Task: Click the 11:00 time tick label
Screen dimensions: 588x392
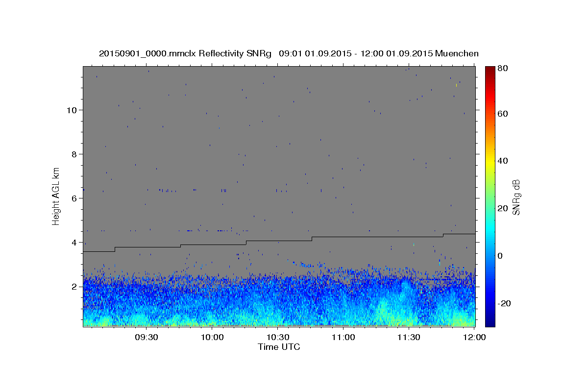Action: (343, 338)
